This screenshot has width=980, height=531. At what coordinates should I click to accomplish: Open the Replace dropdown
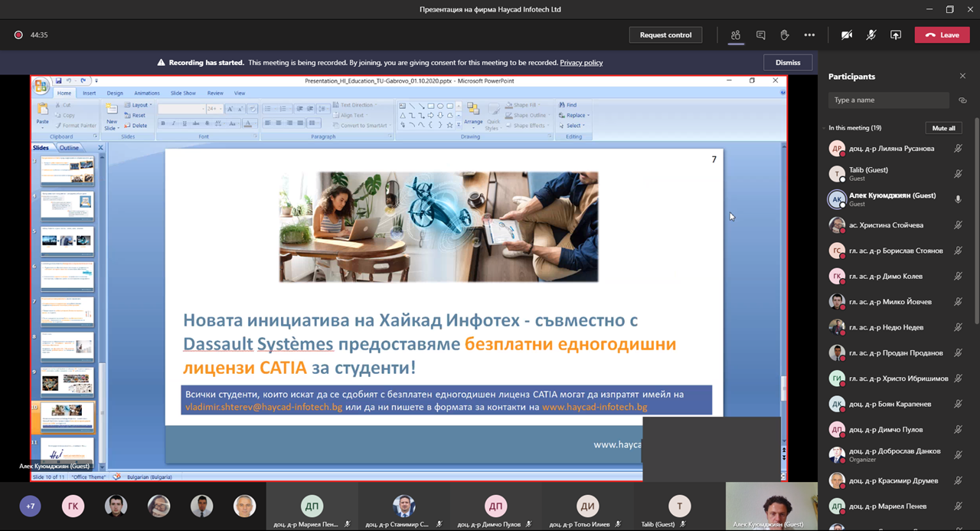coord(573,116)
